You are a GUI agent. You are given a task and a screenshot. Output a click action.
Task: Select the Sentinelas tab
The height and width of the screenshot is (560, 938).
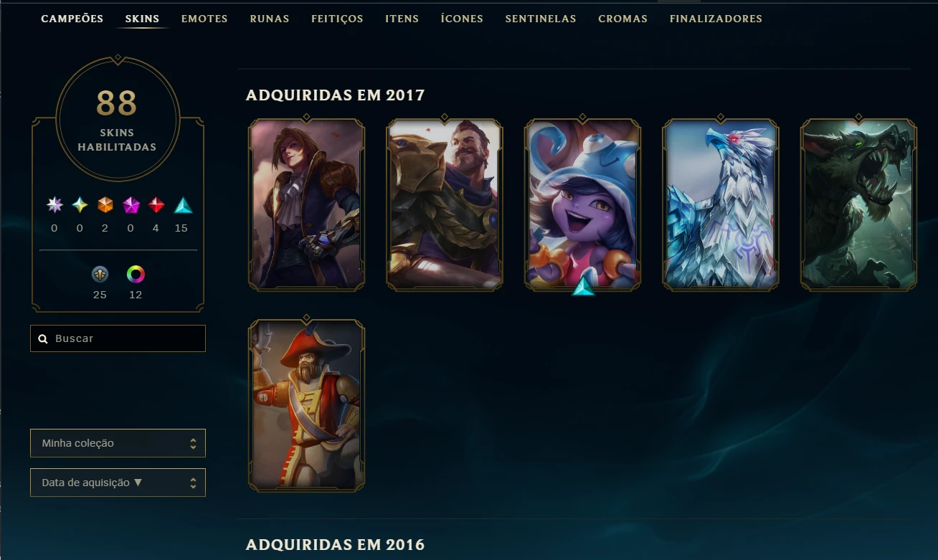tap(540, 19)
